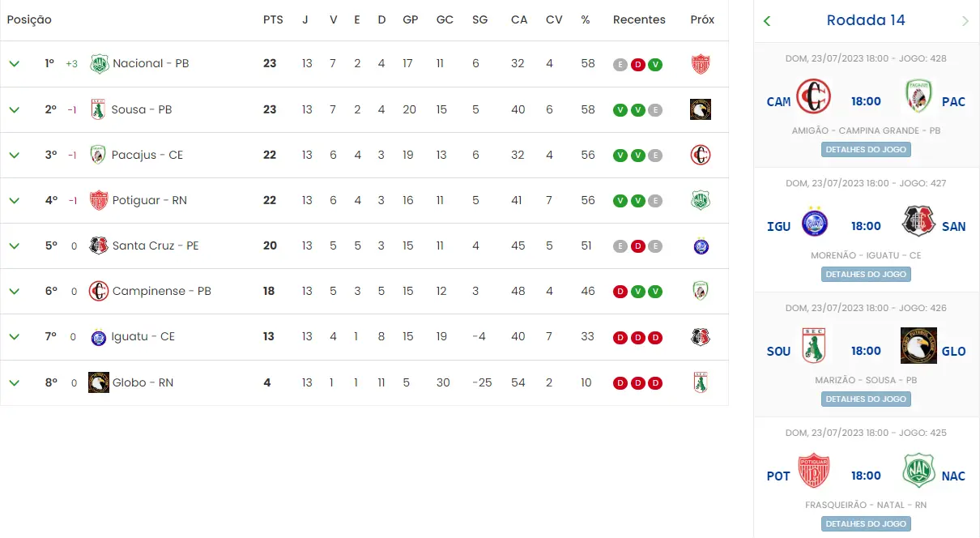
Task: Expand the Potiguar - RN row chevron
Action: (14, 200)
